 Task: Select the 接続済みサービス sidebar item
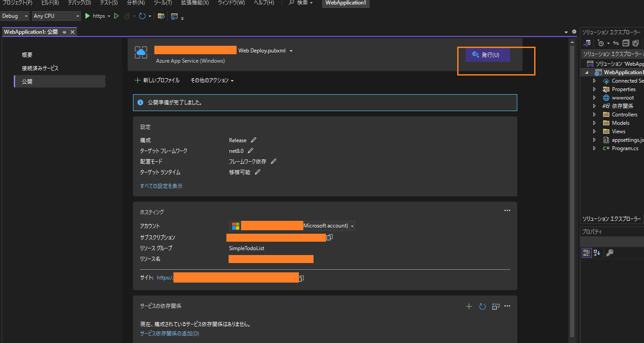60,68
